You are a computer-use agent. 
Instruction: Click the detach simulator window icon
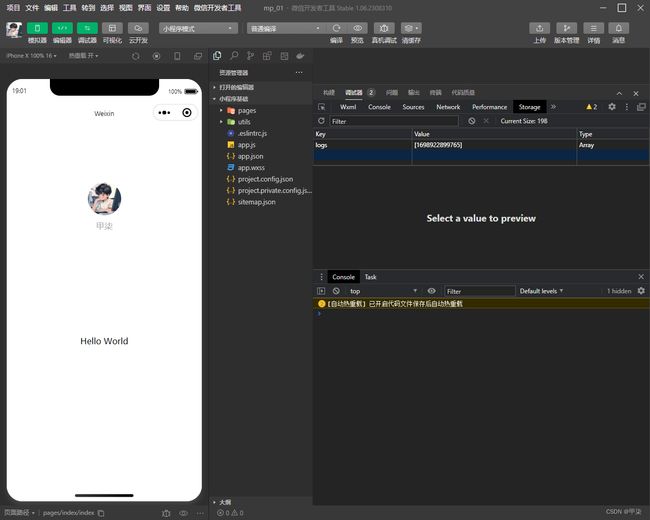click(198, 56)
